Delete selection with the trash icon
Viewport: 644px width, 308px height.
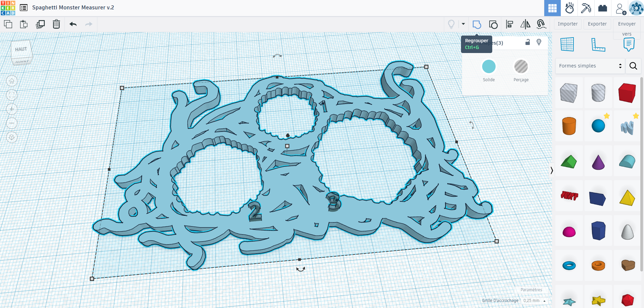56,24
